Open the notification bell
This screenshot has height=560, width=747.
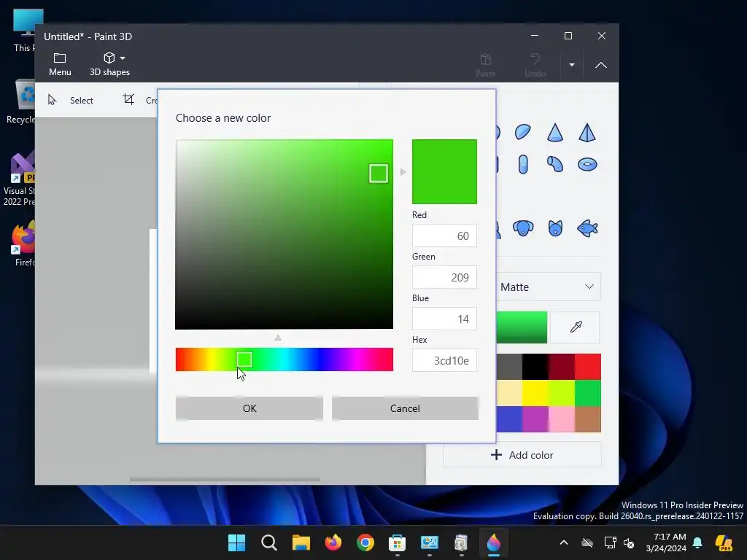click(x=697, y=542)
